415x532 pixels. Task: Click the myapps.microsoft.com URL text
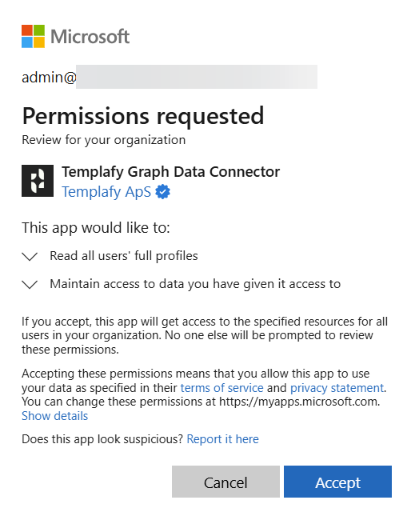pos(299,402)
